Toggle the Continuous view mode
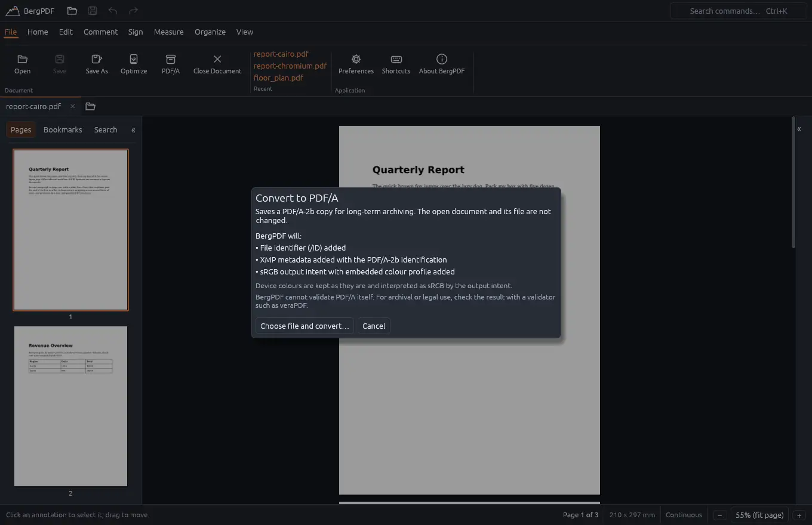The image size is (812, 525). point(684,515)
